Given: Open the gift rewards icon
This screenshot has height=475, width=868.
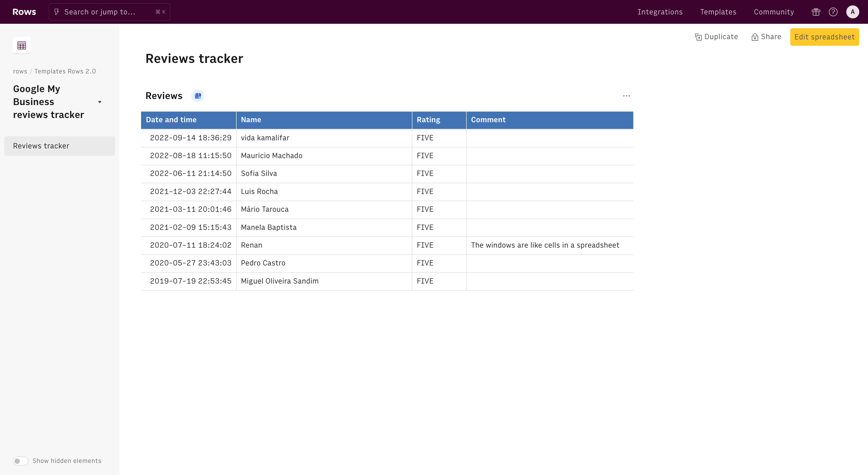Looking at the screenshot, I should (816, 12).
